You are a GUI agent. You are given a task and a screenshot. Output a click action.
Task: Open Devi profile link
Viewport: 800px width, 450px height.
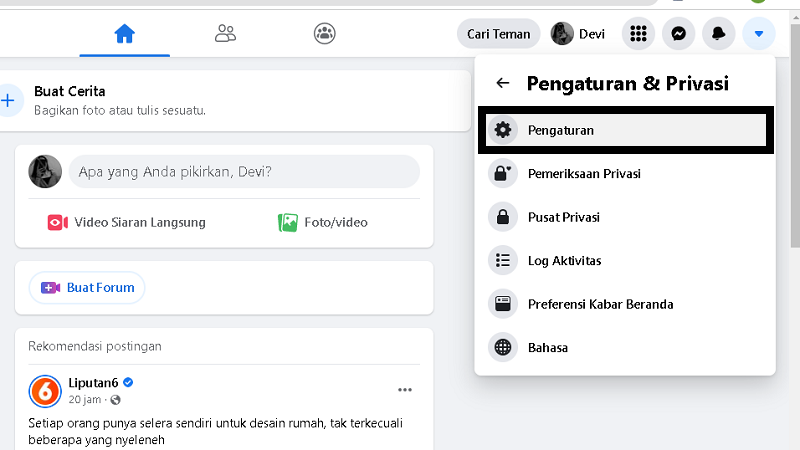[x=579, y=34]
